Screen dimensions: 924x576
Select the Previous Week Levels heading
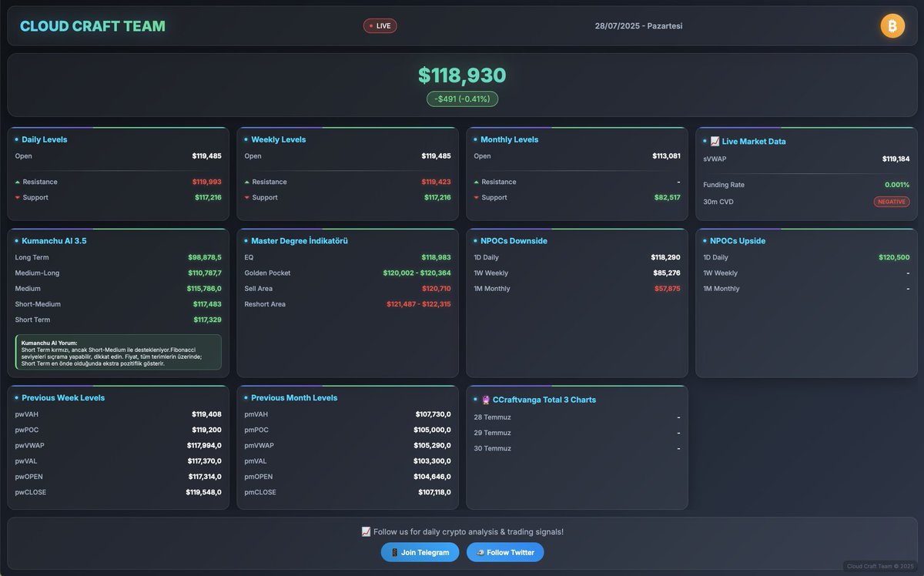[x=63, y=398]
